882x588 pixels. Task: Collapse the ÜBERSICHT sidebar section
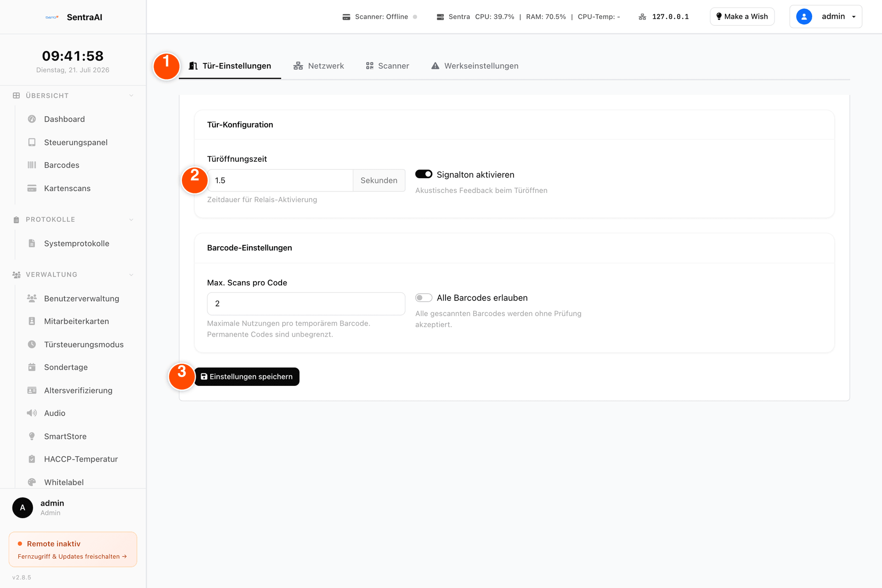[x=131, y=96]
